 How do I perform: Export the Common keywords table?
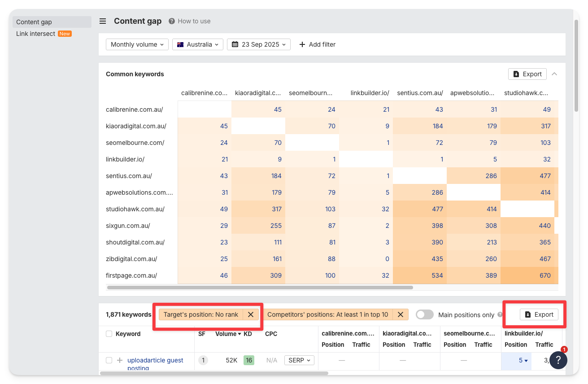527,74
